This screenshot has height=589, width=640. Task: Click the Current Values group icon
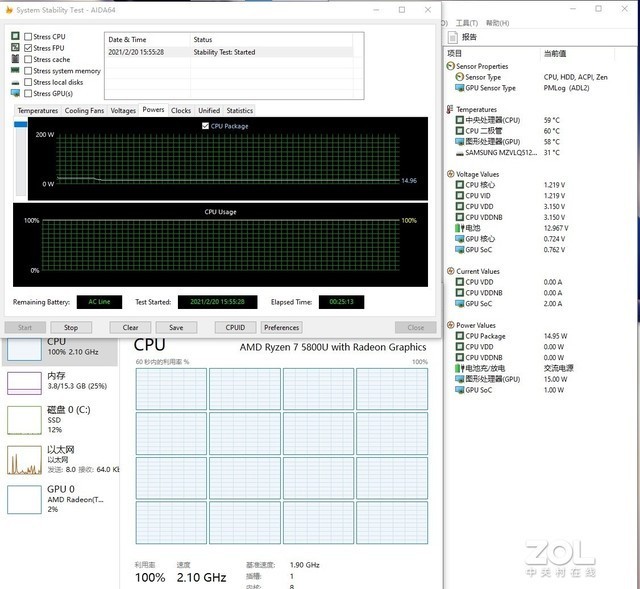[451, 271]
